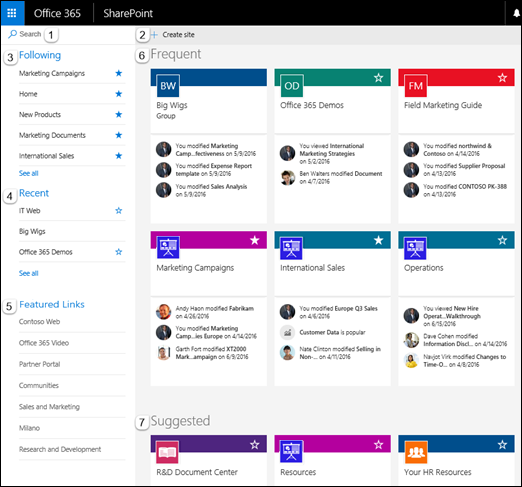
Task: Toggle follow star on Office 365 Demos card
Action: coord(378,78)
